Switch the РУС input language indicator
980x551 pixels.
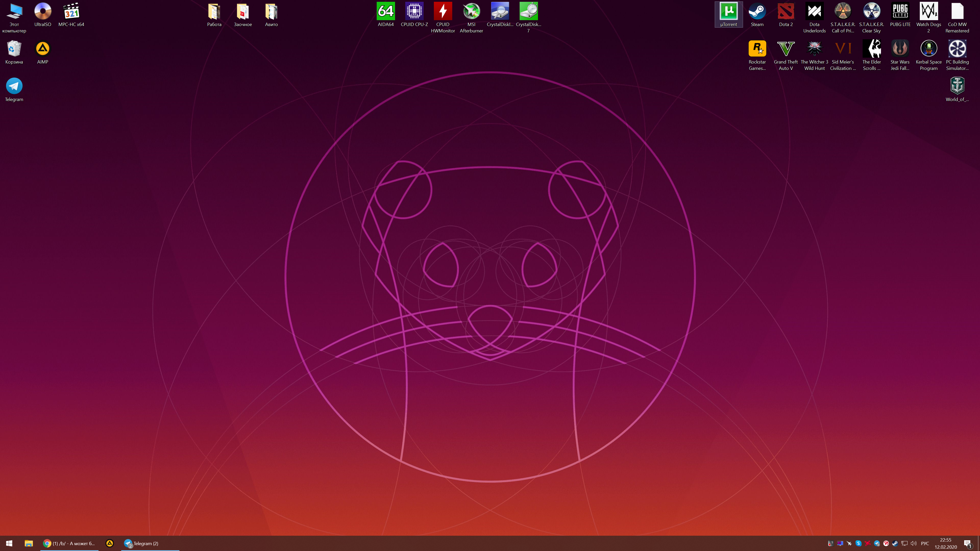[925, 543]
